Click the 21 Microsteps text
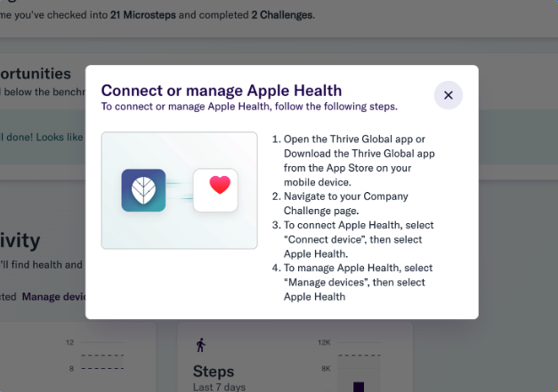The width and height of the screenshot is (558, 392). (143, 15)
